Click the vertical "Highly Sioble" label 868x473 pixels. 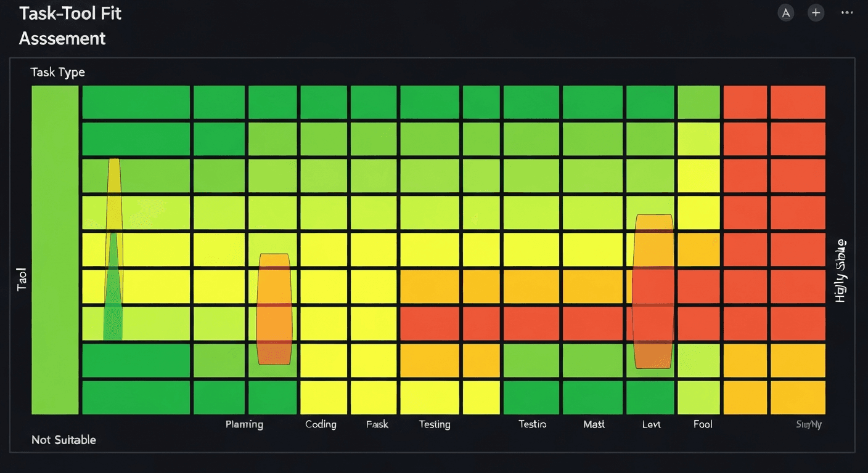pyautogui.click(x=840, y=271)
